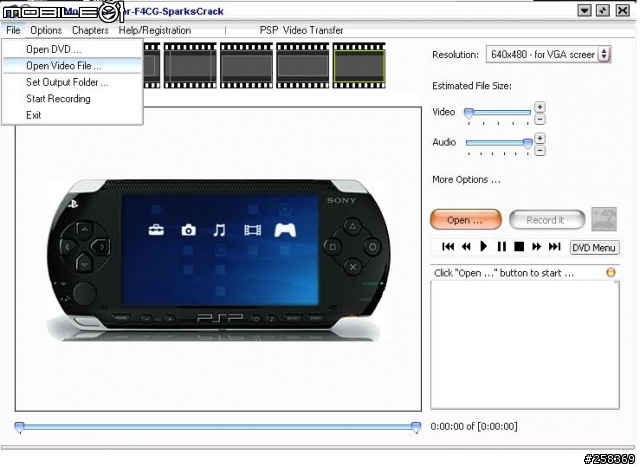
Task: Increase audio quality with plus icon
Action: coord(540,138)
